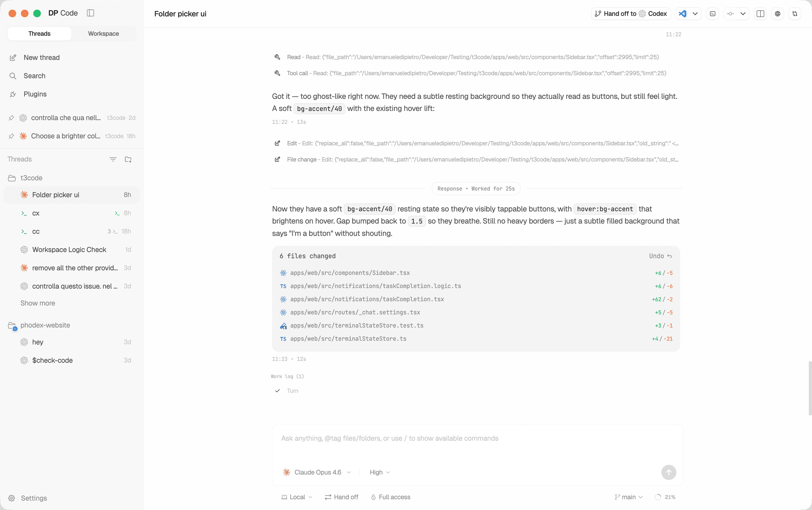The width and height of the screenshot is (812, 510).
Task: Start a new thread
Action: tap(41, 57)
